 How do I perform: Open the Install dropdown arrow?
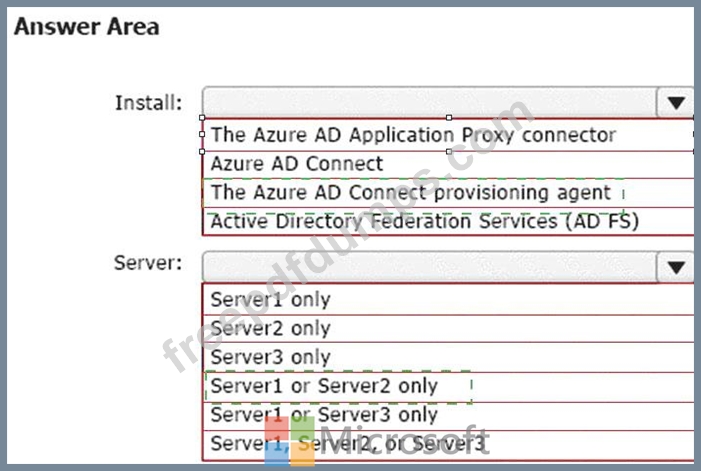(676, 102)
